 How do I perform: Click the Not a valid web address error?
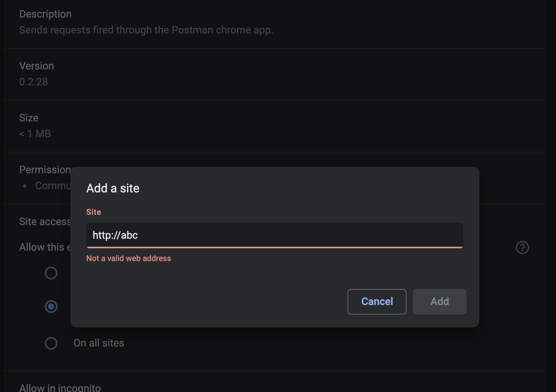[129, 258]
